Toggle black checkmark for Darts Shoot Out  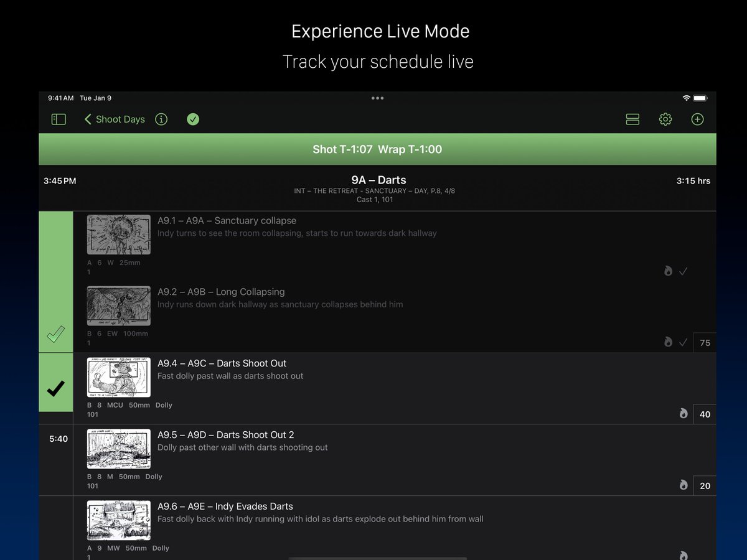(55, 389)
